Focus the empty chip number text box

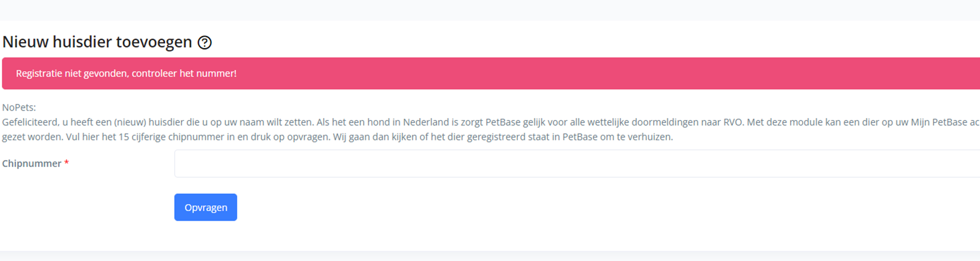pyautogui.click(x=577, y=164)
